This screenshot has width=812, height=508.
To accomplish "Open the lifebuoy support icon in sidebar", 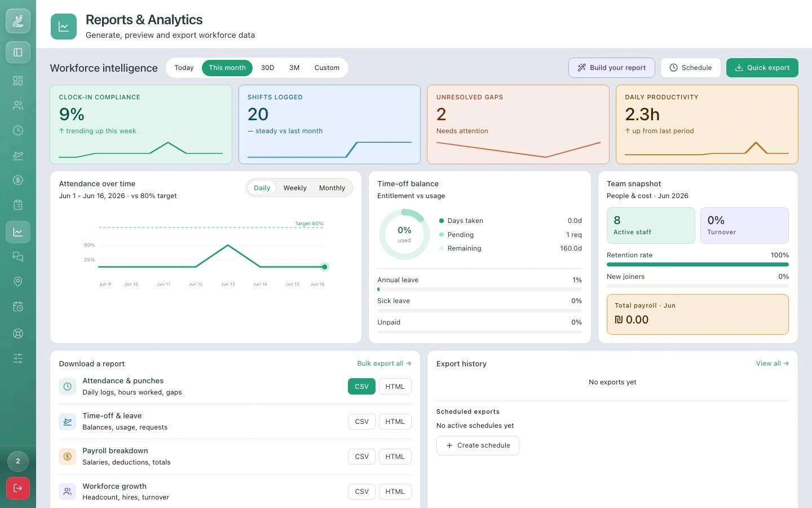I will click(18, 333).
